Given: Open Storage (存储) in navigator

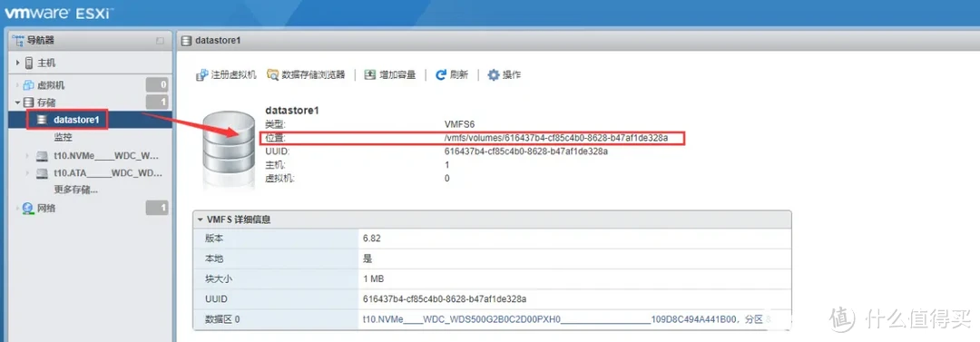Looking at the screenshot, I should click(46, 102).
